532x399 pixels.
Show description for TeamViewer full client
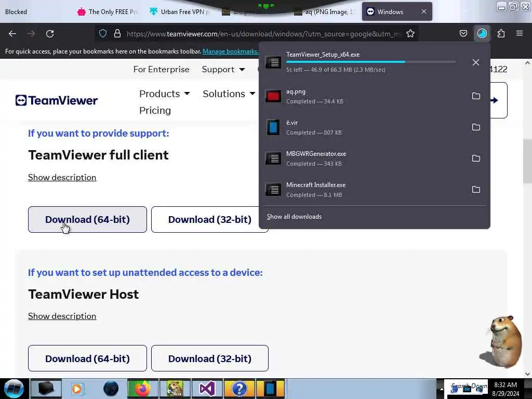click(x=62, y=178)
